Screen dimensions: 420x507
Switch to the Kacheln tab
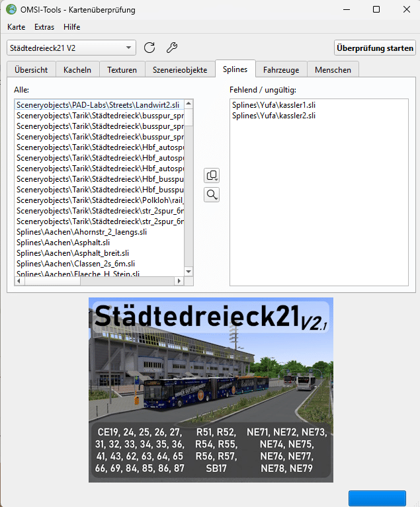77,69
